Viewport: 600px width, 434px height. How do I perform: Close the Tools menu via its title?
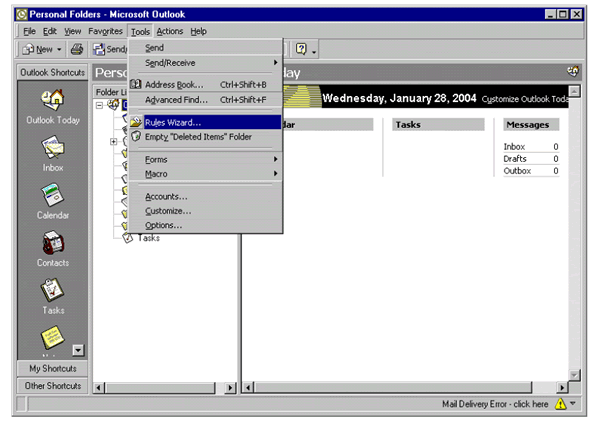140,32
